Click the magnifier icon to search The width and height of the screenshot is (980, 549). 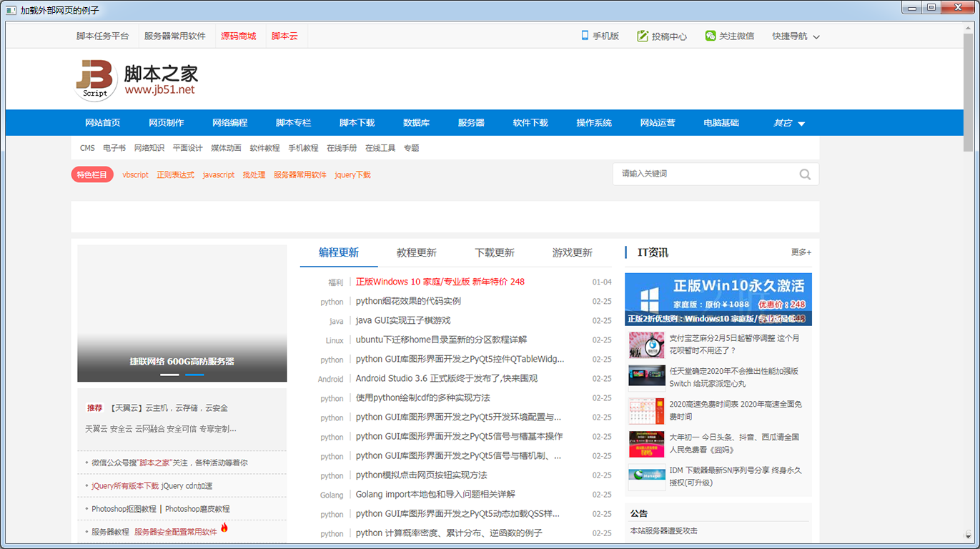tap(805, 174)
